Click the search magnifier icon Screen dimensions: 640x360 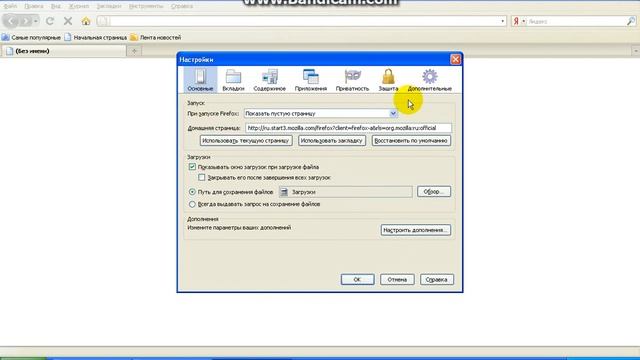coord(631,21)
